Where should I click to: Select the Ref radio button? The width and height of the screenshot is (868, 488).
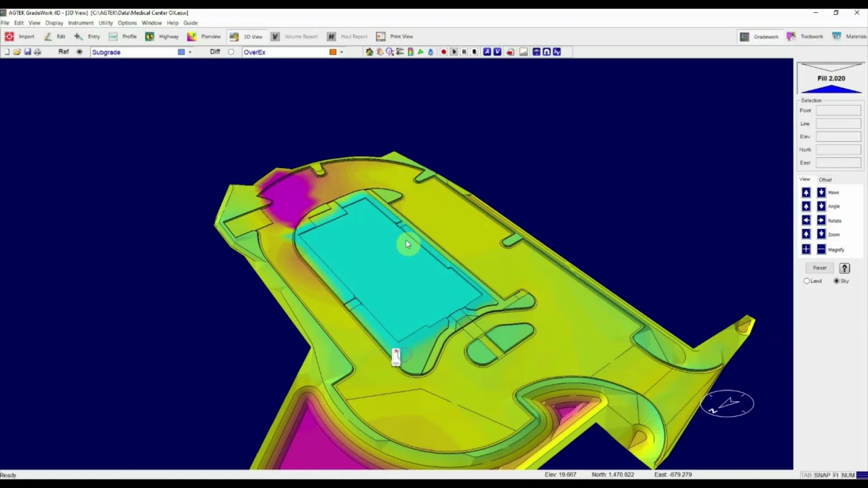(x=79, y=52)
